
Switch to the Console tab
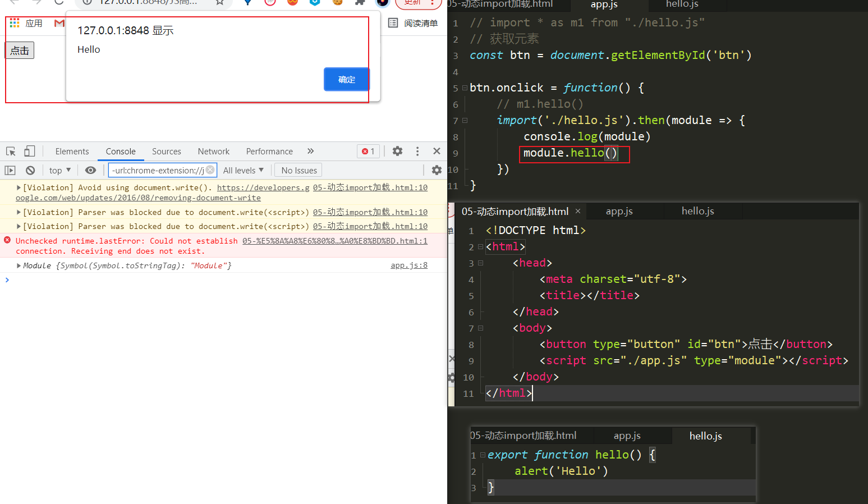pyautogui.click(x=121, y=151)
